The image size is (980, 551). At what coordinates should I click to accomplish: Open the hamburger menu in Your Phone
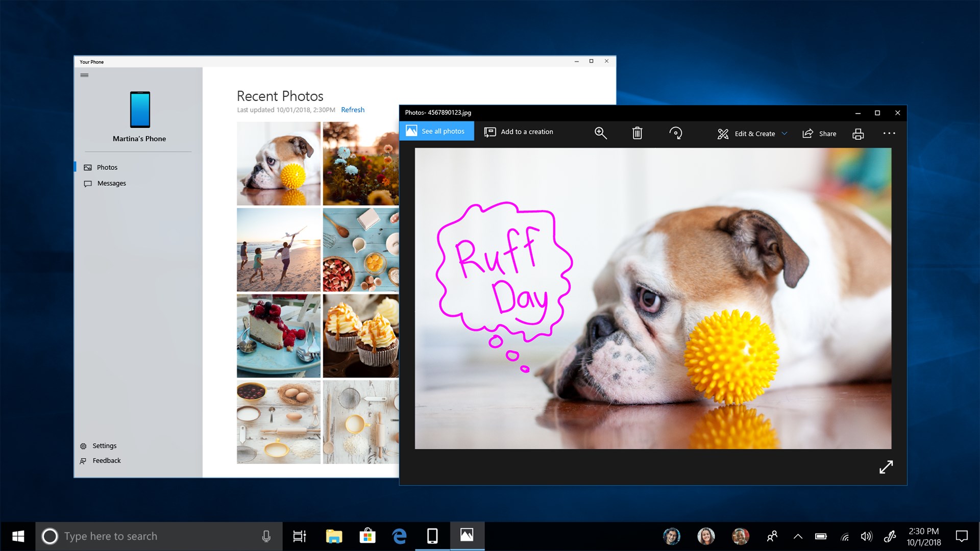pyautogui.click(x=85, y=76)
